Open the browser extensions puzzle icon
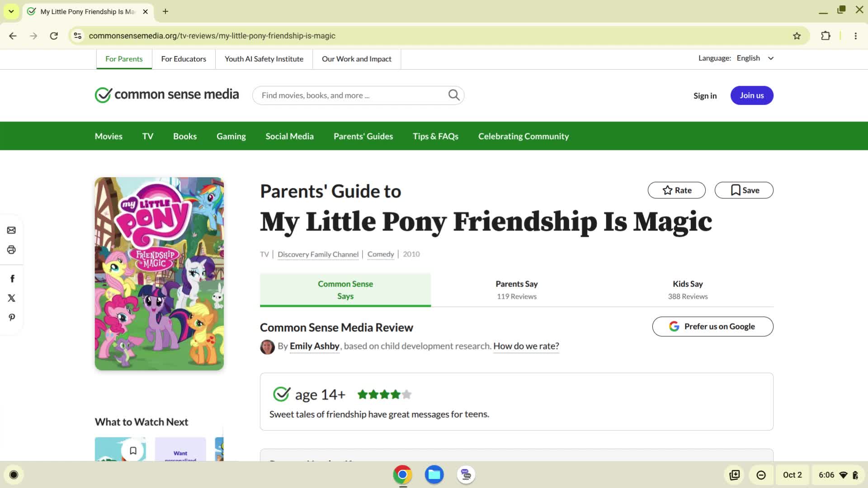 point(826,36)
